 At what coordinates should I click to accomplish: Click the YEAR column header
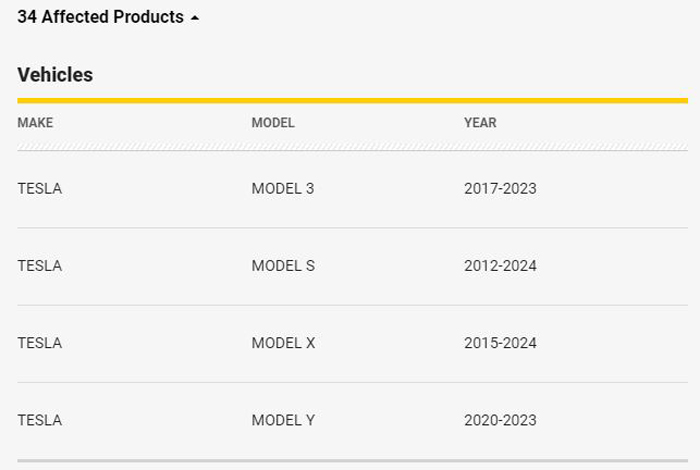coord(480,123)
